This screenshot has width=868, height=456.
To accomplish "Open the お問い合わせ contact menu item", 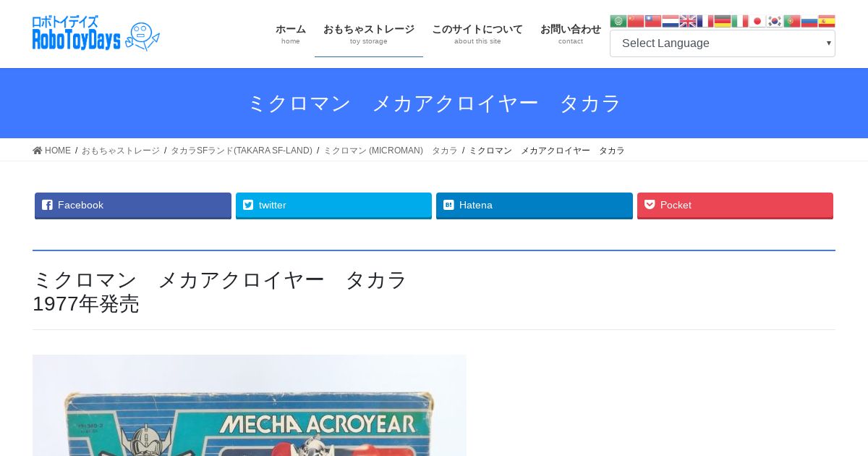I will point(571,34).
